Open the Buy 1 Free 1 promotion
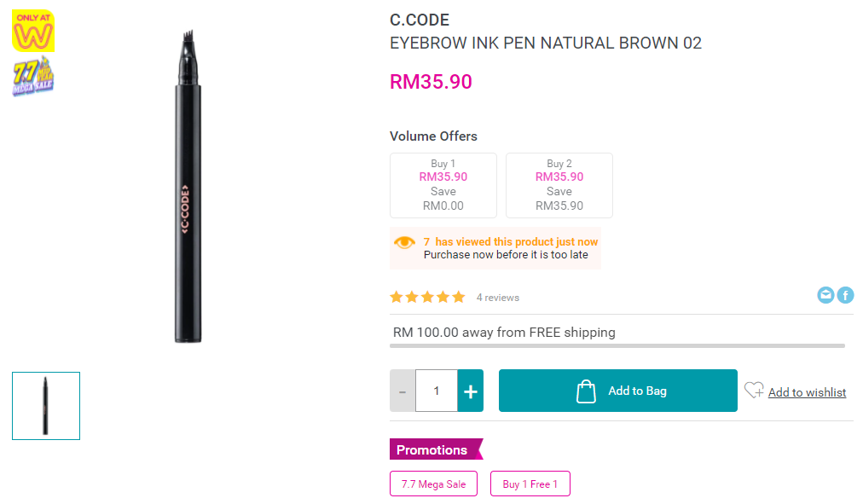This screenshot has height=504, width=863. tap(530, 484)
